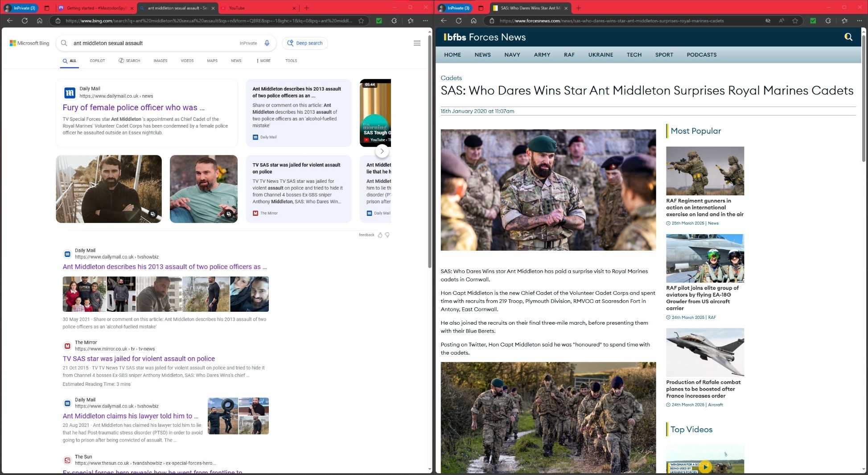This screenshot has height=475, width=868.
Task: Select the VIDEOS search tab
Action: (x=187, y=61)
